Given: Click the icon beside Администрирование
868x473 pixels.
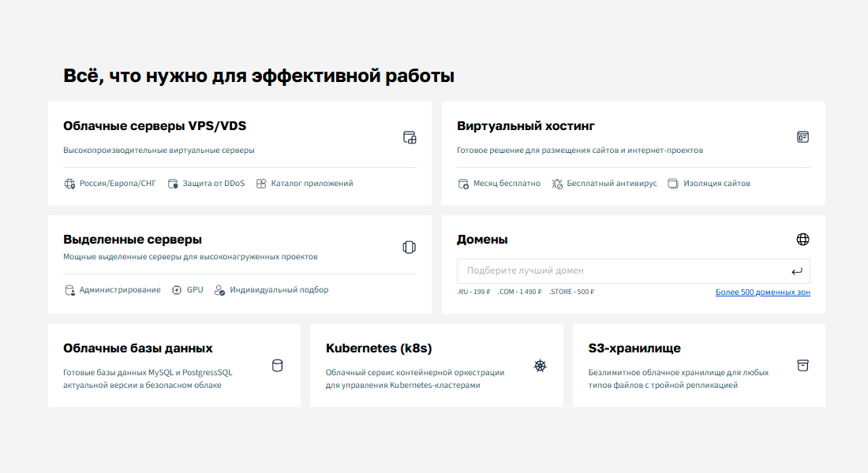Looking at the screenshot, I should click(x=69, y=290).
